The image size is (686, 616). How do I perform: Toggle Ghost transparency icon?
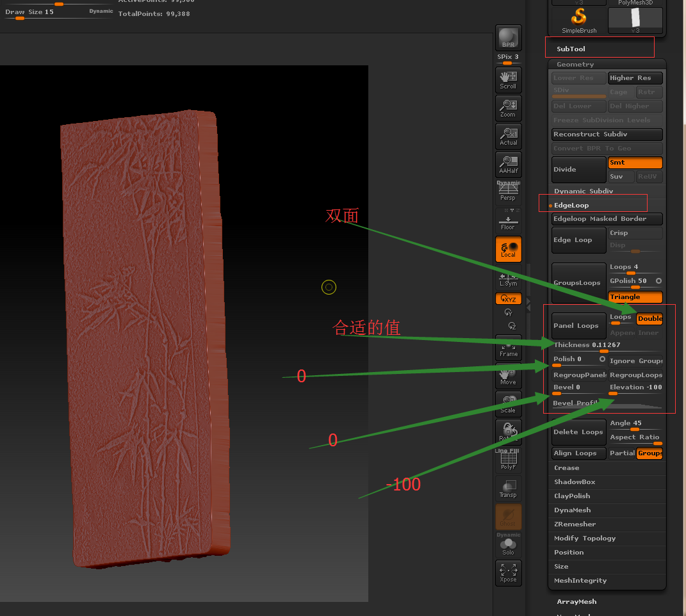point(508,517)
